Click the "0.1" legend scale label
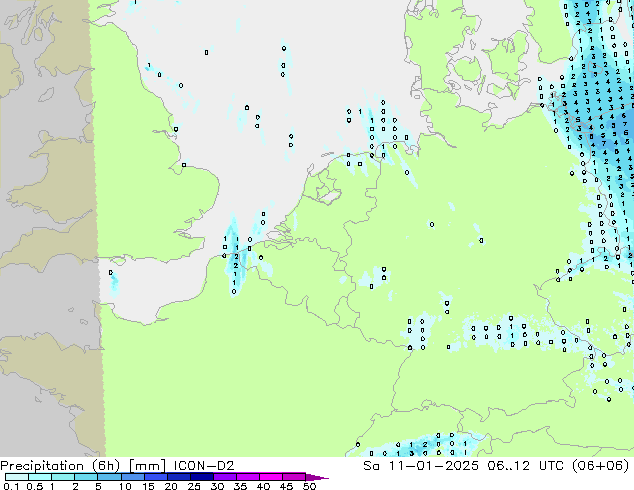Viewport: 634px width, 490px height. click(x=11, y=486)
